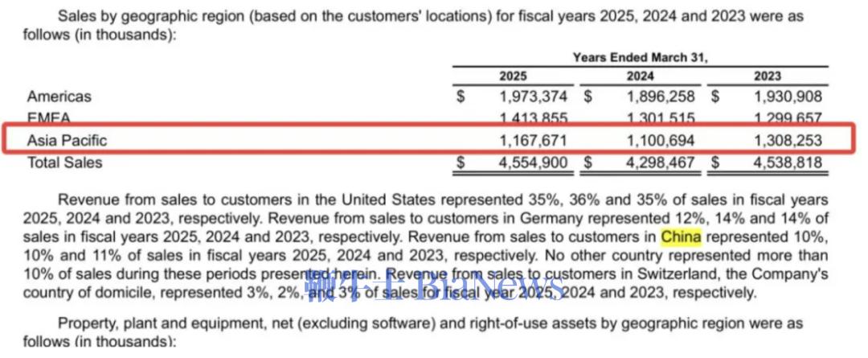
Task: Click the 2024 column header in table
Action: click(640, 76)
